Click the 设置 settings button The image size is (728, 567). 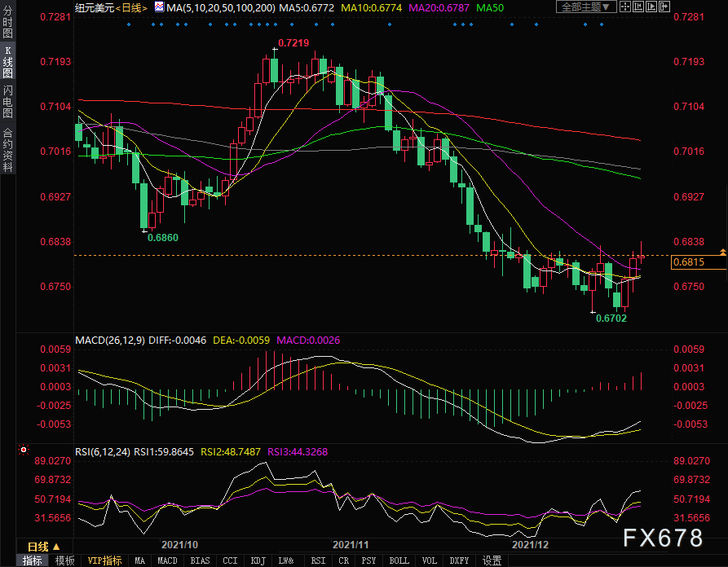[x=492, y=560]
